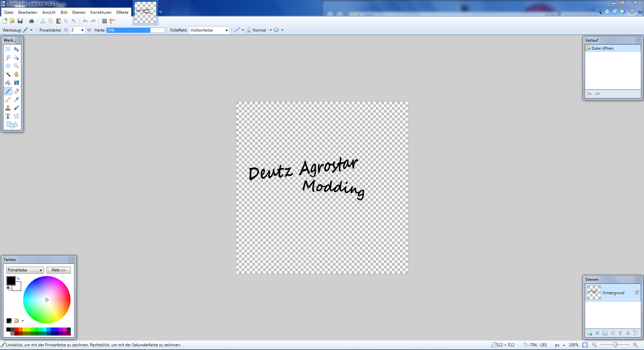Click the Zoom in icon in status bar
The height and width of the screenshot is (350, 644).
click(x=635, y=345)
